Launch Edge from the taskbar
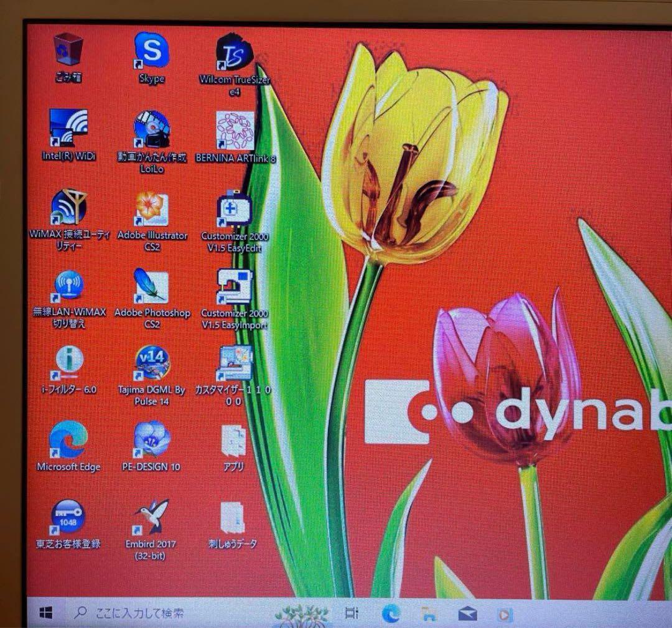672x628 pixels. [x=390, y=614]
